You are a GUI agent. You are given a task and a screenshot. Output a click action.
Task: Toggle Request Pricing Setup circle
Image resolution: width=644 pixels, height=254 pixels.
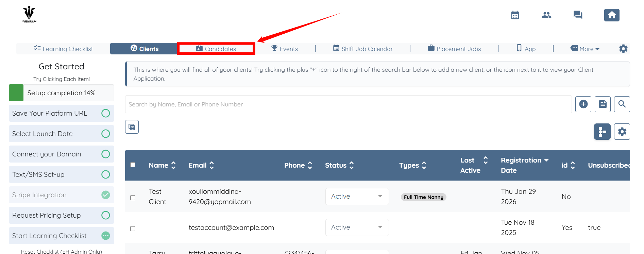[x=106, y=215]
